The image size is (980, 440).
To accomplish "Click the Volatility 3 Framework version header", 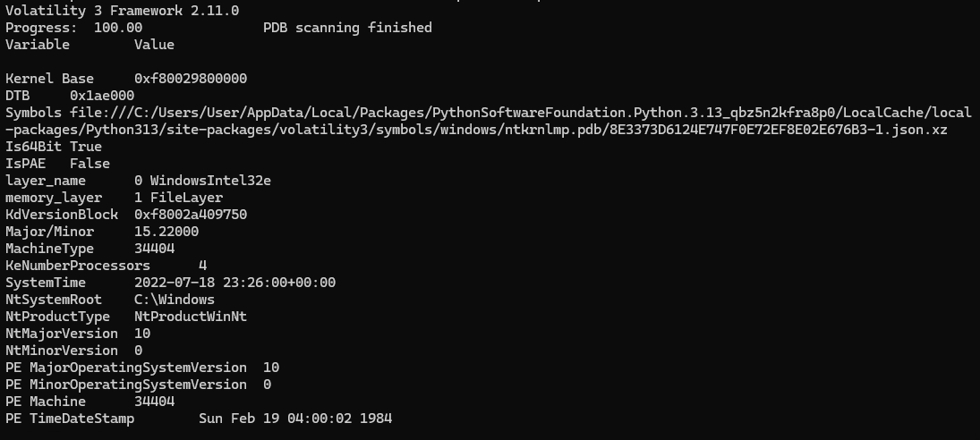I will [123, 11].
